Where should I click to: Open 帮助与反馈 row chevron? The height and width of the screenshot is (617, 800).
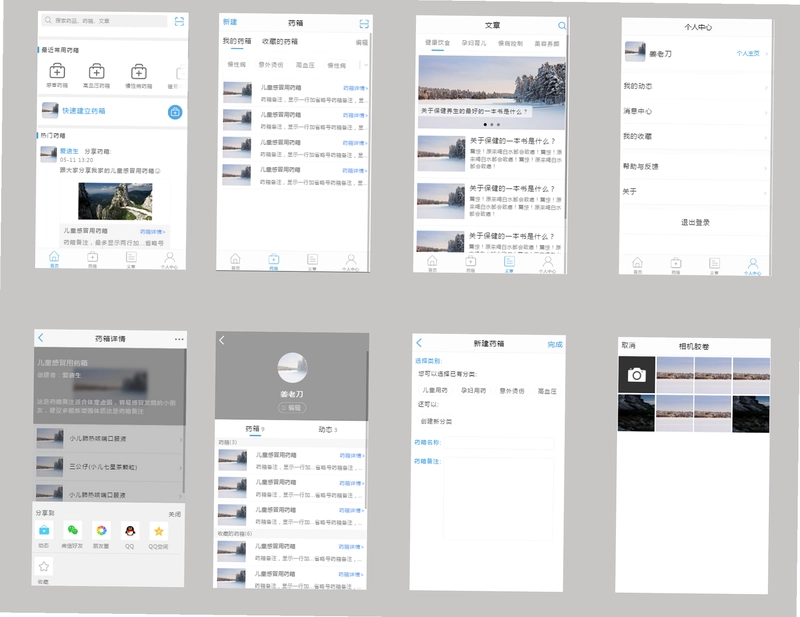tap(766, 168)
